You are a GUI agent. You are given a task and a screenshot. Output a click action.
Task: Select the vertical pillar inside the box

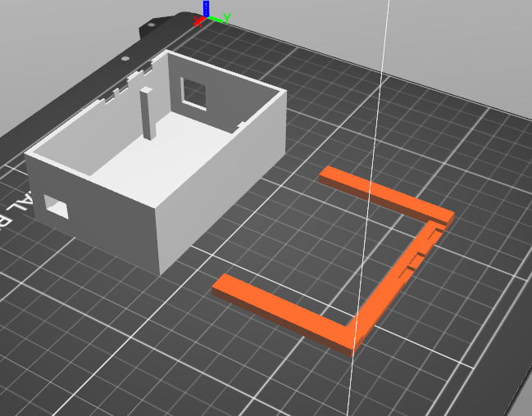click(148, 114)
